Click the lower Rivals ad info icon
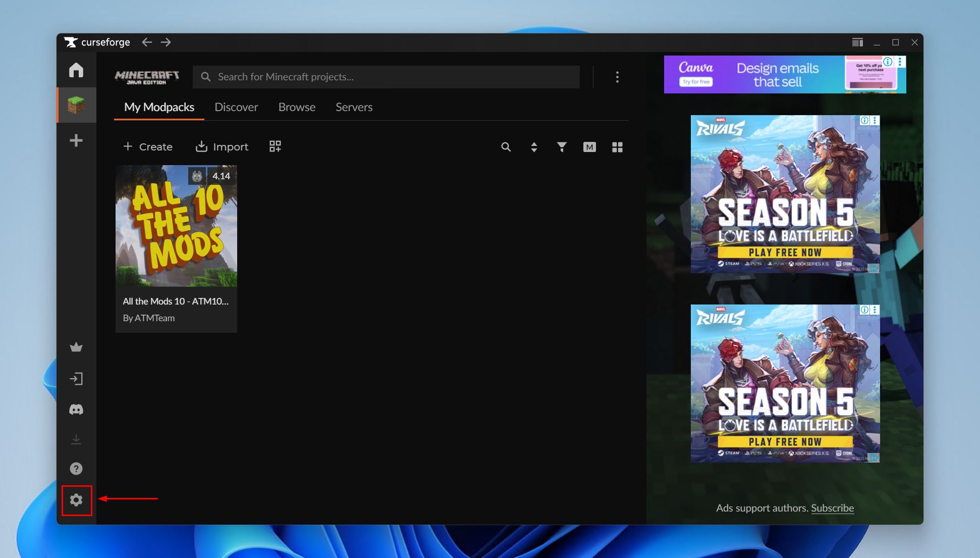 pos(864,310)
